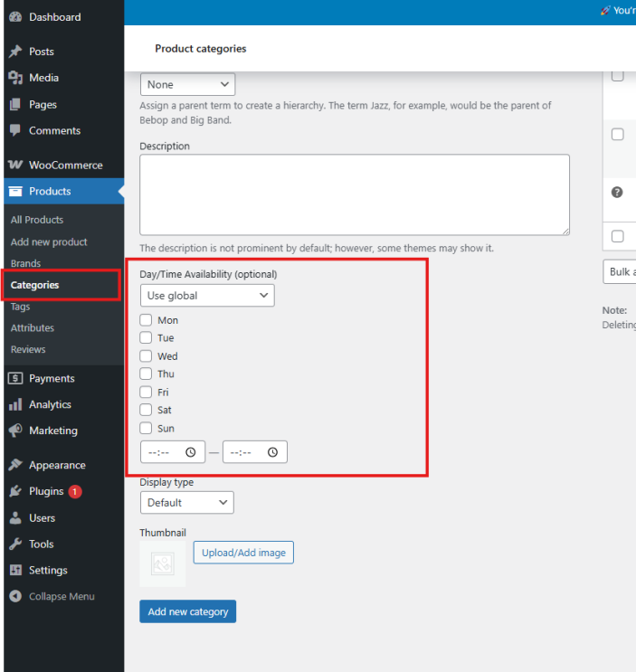Open Comments via speech bubble icon
The width and height of the screenshot is (636, 672).
(14, 130)
